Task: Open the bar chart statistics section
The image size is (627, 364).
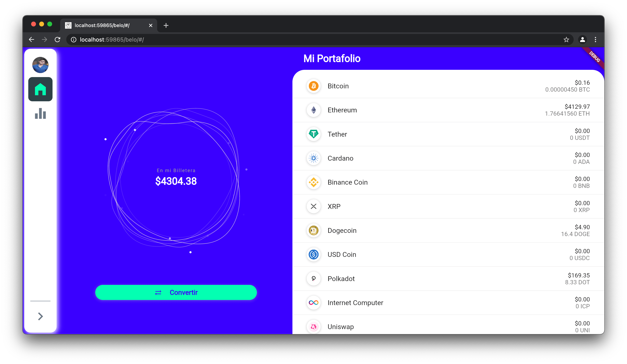Action: [40, 113]
